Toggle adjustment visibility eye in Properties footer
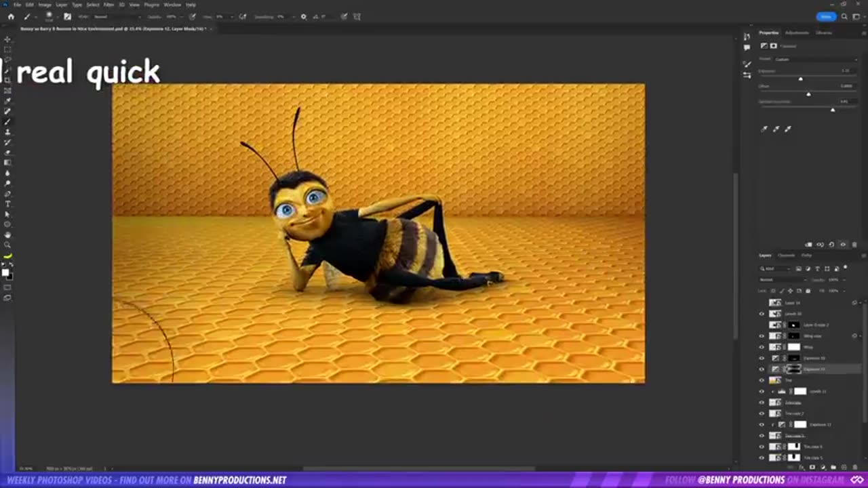868x488 pixels. (x=843, y=245)
